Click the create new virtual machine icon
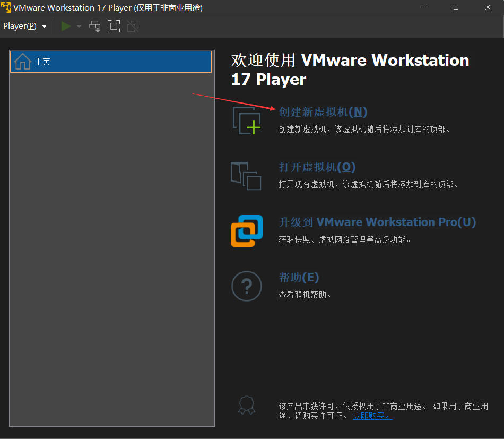The image size is (504, 439). click(247, 120)
